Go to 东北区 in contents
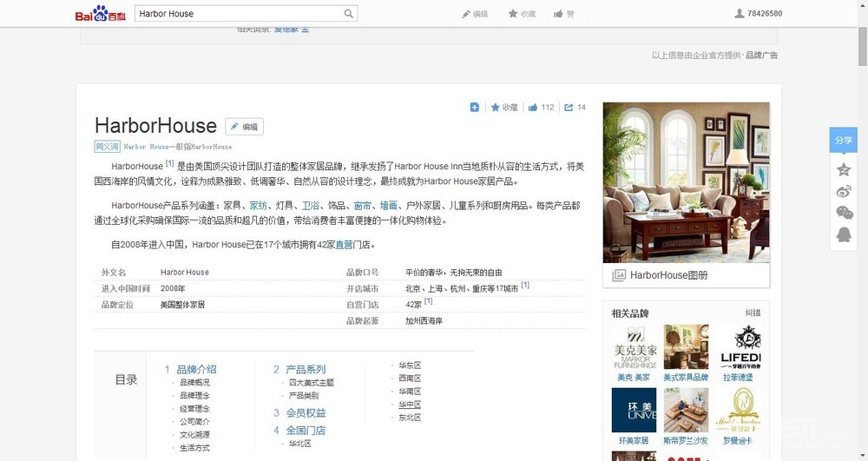This screenshot has height=461, width=868. coord(410,418)
